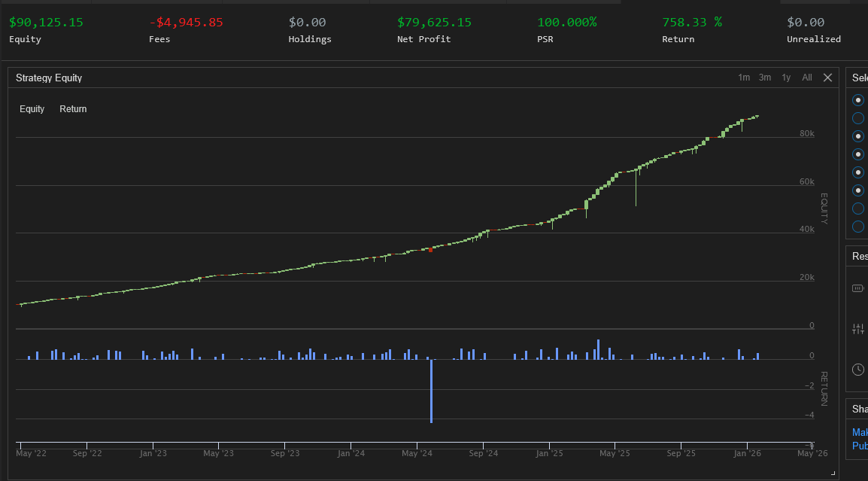The height and width of the screenshot is (481, 868).
Task: Toggle the Equity series legend
Action: pyautogui.click(x=32, y=109)
